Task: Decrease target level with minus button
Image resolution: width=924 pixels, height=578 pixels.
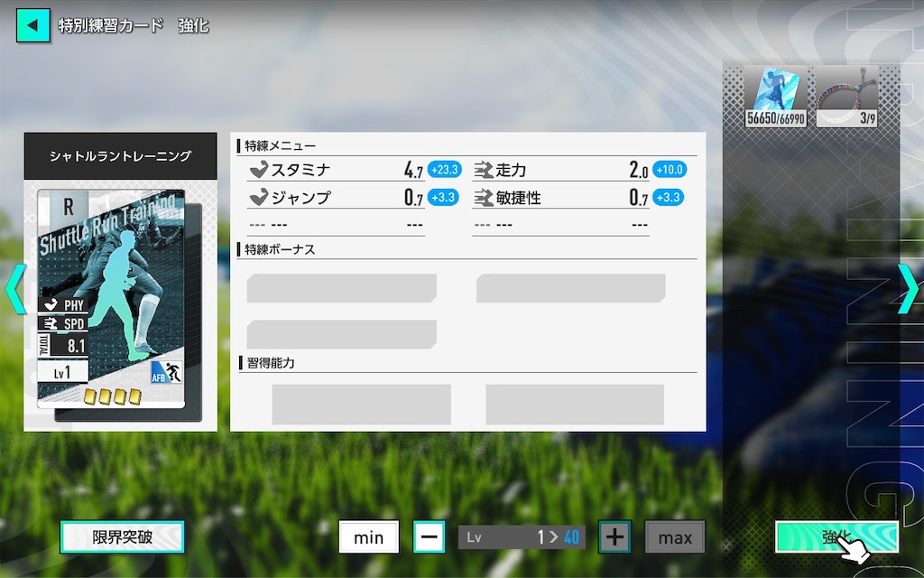Action: click(x=429, y=536)
